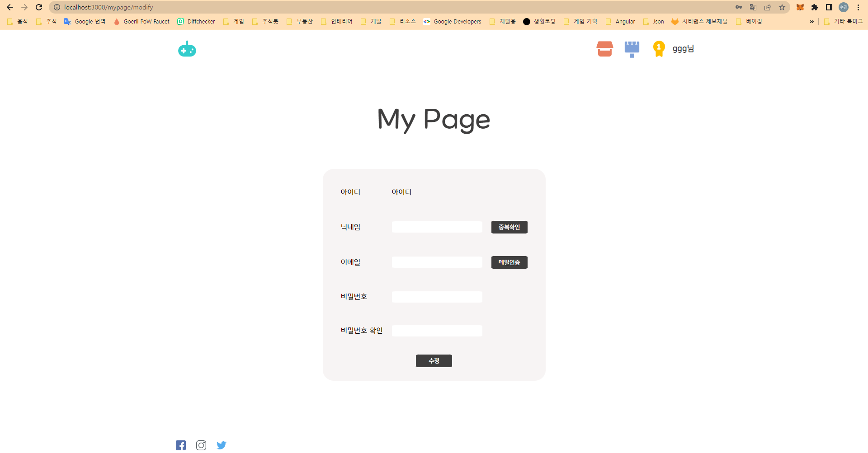Open site info from the address bar
Viewport: 868px width, 453px height.
pos(56,7)
